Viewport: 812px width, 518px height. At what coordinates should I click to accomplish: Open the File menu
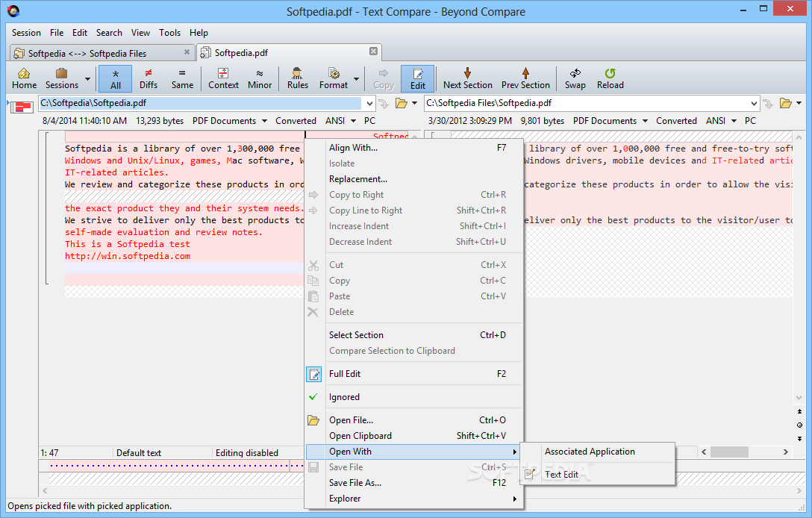(x=57, y=33)
